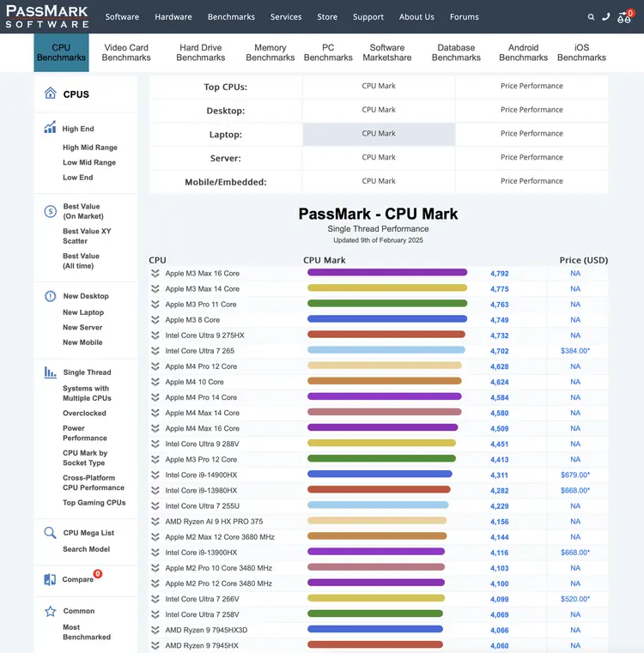Click the High End chart icon

[x=50, y=129]
